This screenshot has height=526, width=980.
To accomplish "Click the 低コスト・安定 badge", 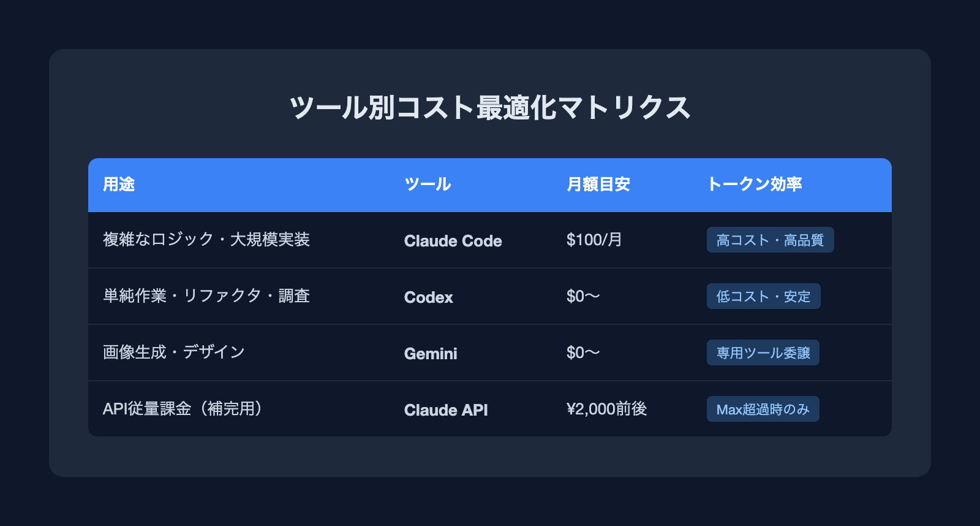I will click(x=763, y=297).
